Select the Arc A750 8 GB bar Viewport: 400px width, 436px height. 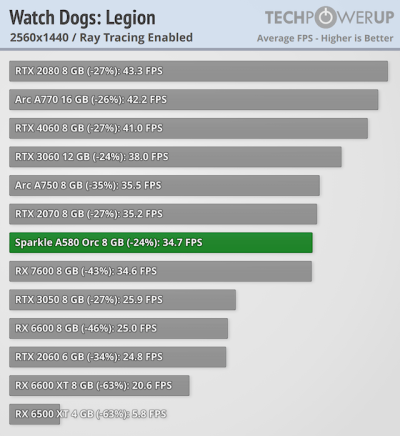(x=164, y=185)
